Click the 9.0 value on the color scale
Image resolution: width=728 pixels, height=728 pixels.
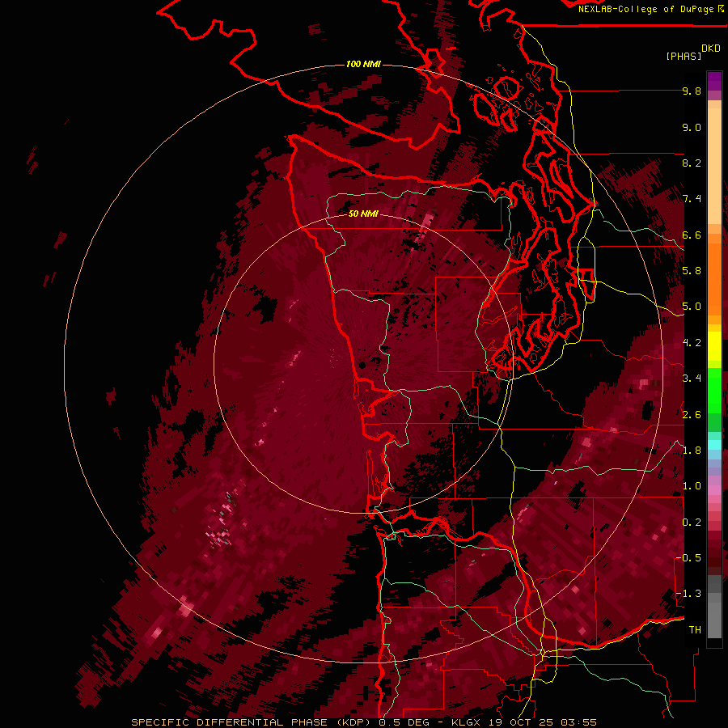(692, 127)
